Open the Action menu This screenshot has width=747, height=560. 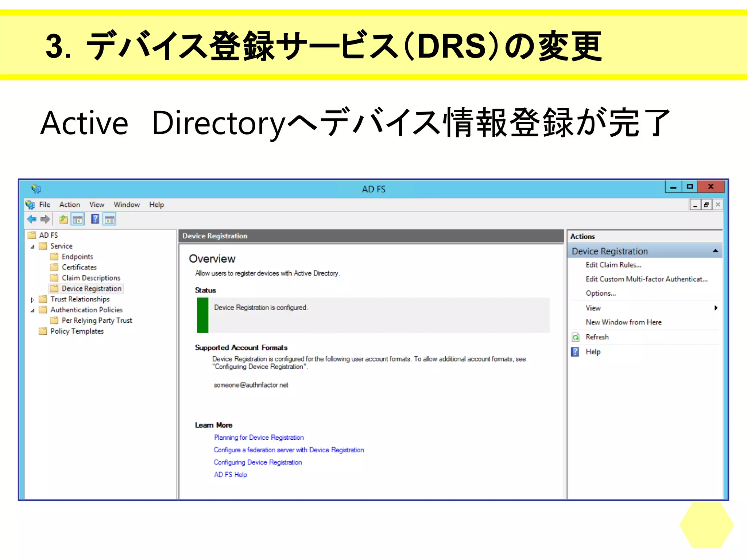click(70, 205)
